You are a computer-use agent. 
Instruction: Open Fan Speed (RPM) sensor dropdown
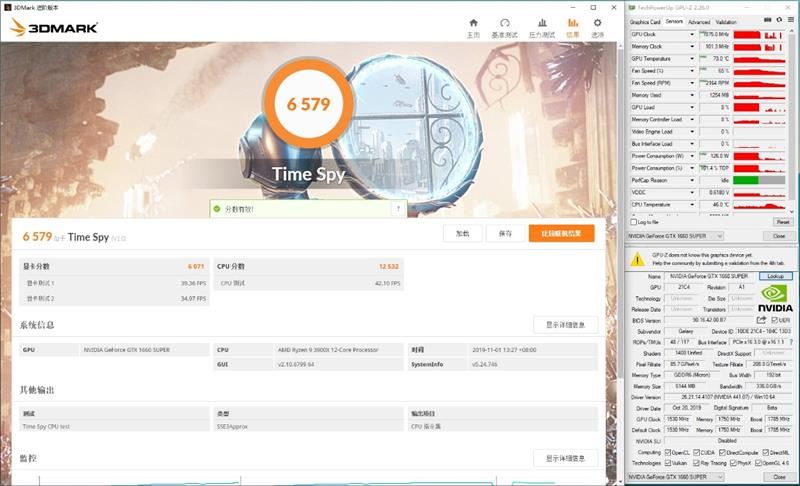coord(692,83)
